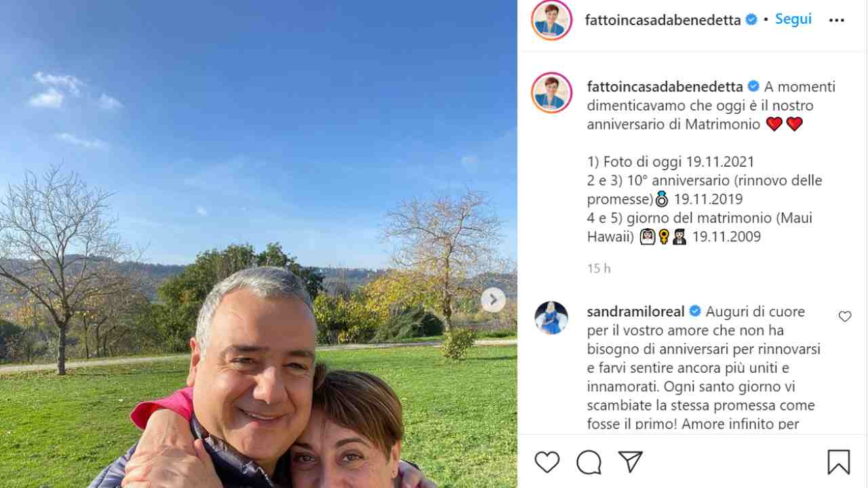Viewport: 868px width, 488px height.
Task: Open the three-dot more options menu
Action: (x=837, y=20)
